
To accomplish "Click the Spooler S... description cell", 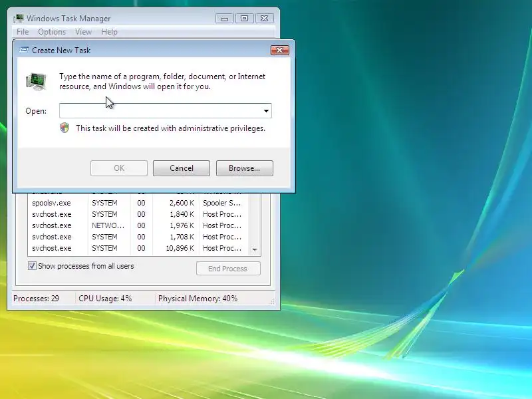I will pos(222,203).
